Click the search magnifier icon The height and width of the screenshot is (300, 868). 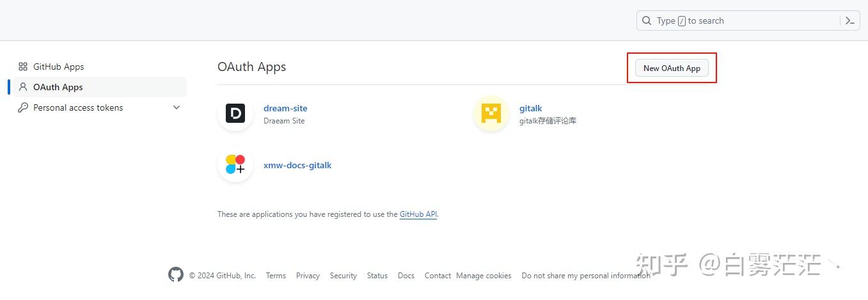click(x=647, y=20)
